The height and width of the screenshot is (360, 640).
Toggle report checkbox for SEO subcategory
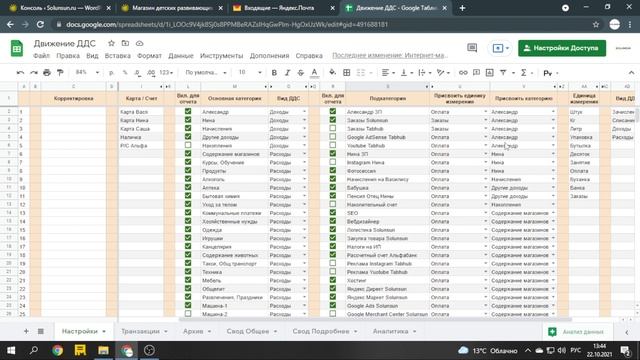click(333, 213)
